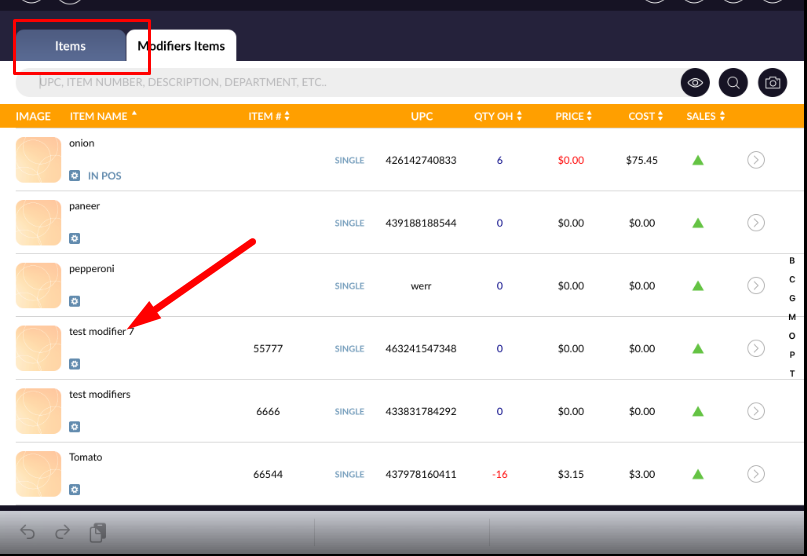Jump to letter P in alphabet index
Viewport: 807px width, 556px height.
click(792, 355)
